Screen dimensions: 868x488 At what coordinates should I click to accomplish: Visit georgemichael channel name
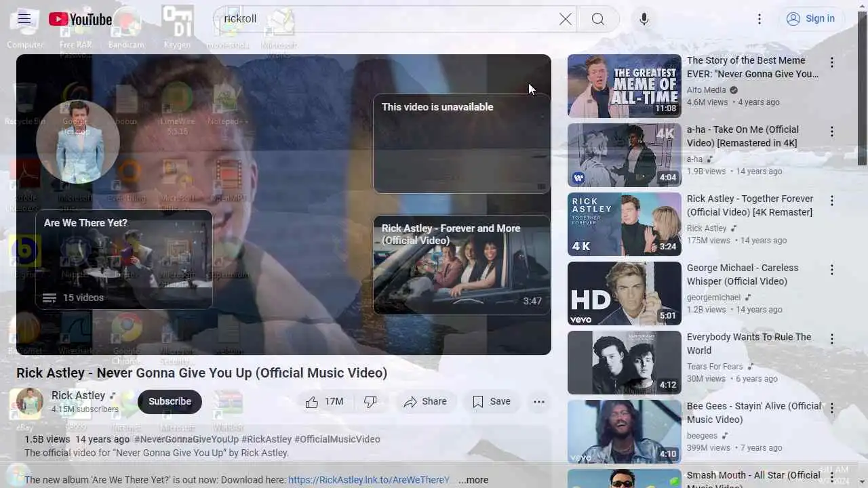[x=714, y=298]
